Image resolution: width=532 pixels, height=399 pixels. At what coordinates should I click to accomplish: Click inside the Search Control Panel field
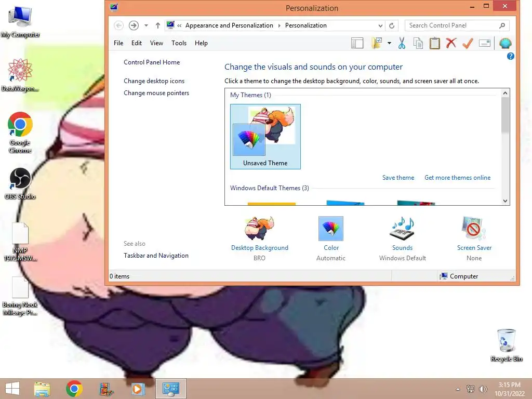[453, 25]
